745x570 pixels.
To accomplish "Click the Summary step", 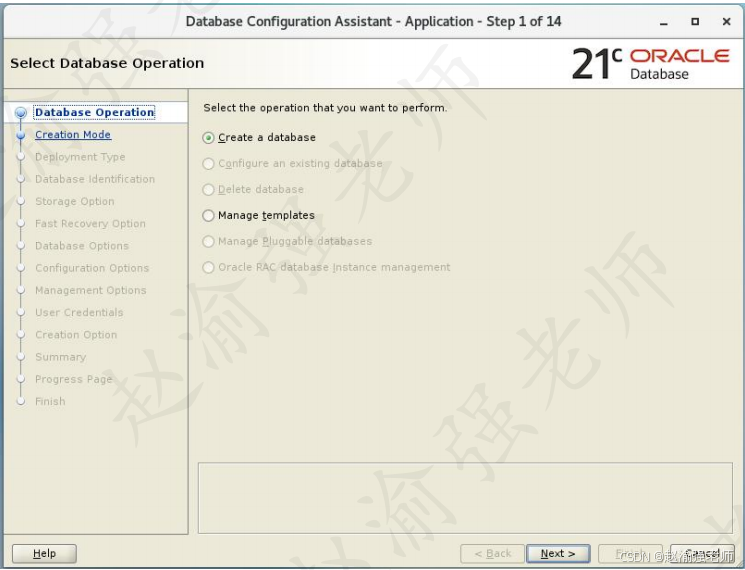I will pyautogui.click(x=60, y=357).
